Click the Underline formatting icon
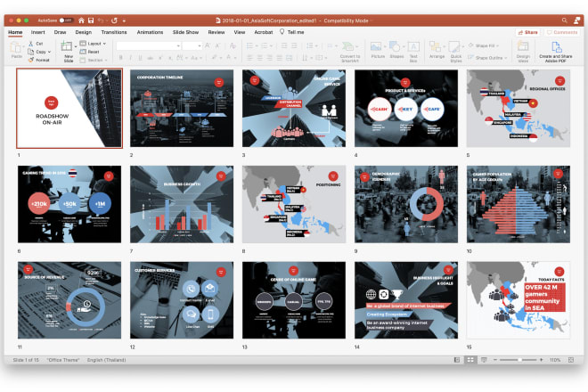The width and height of the screenshot is (588, 392). [140, 58]
